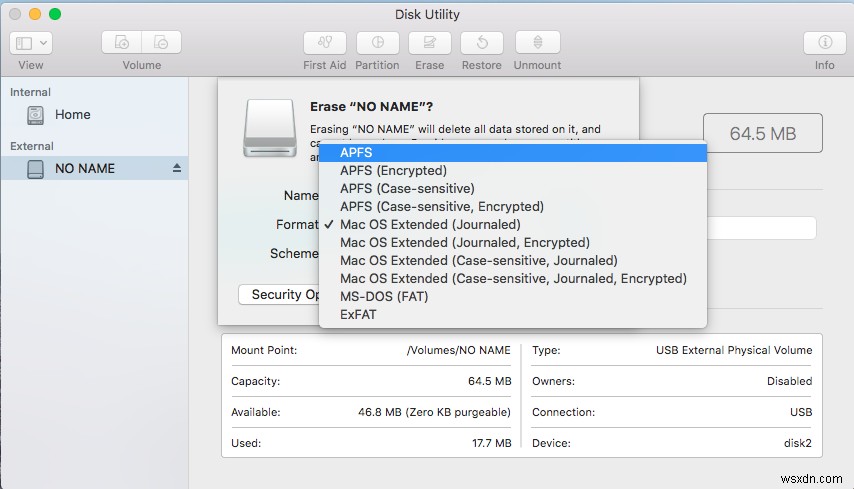The image size is (854, 489).
Task: Choose APFS (Encrypted) format
Action: pyautogui.click(x=513, y=170)
